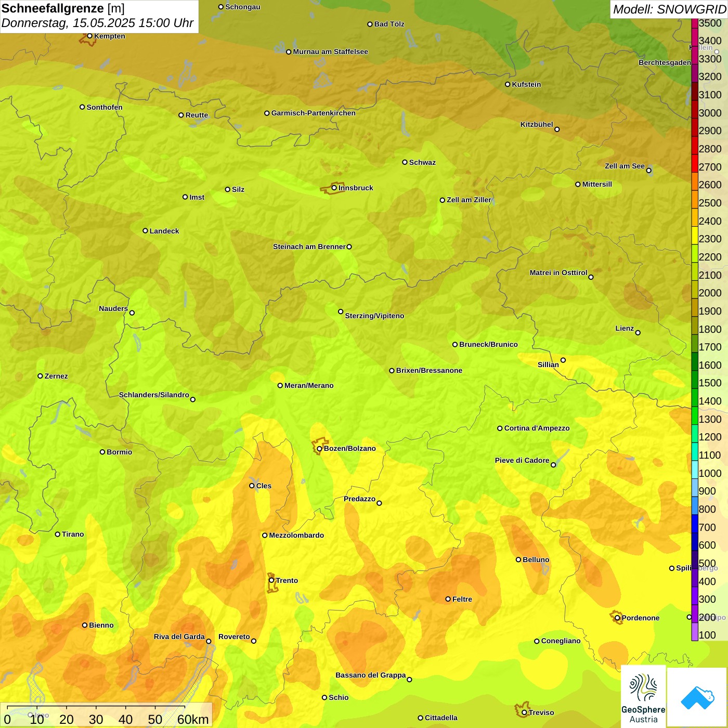
Task: Click the Bienno label
Action: coord(101,625)
